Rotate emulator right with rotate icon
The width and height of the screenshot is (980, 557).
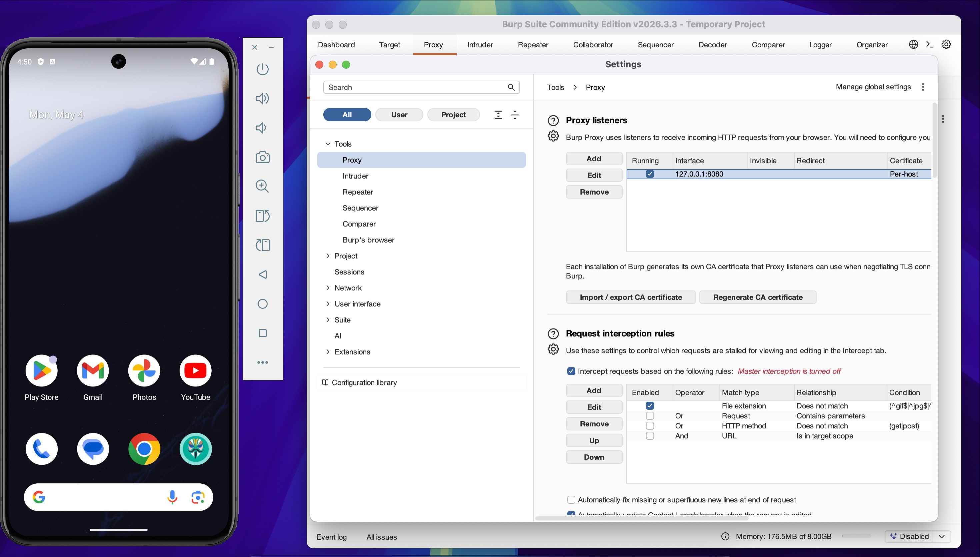click(x=263, y=216)
